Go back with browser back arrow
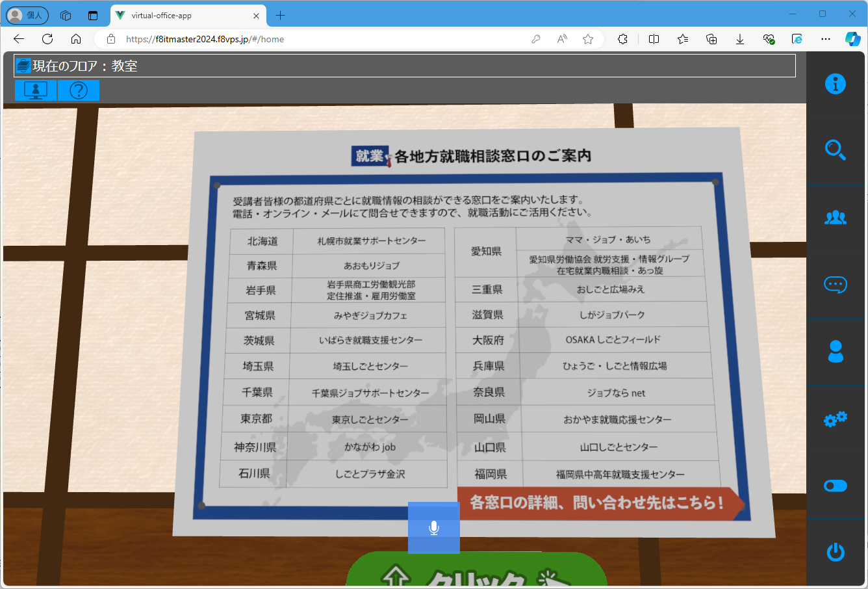Viewport: 868px width, 589px height. 19,39
